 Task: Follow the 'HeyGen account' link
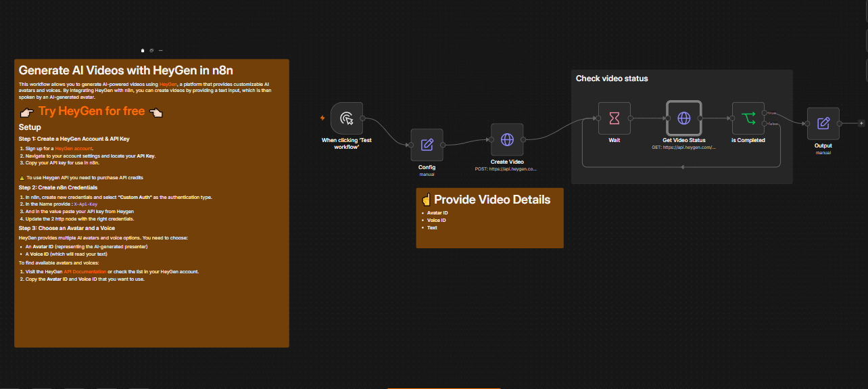tap(74, 147)
